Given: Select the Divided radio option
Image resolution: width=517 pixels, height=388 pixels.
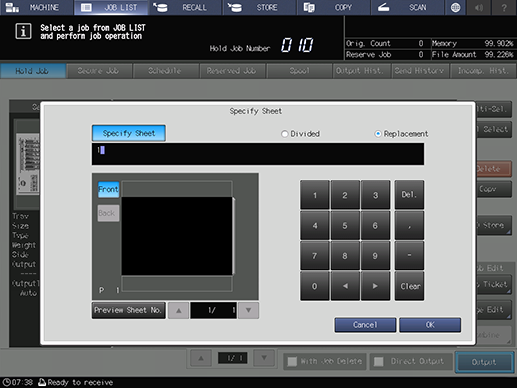Looking at the screenshot, I should (x=301, y=134).
